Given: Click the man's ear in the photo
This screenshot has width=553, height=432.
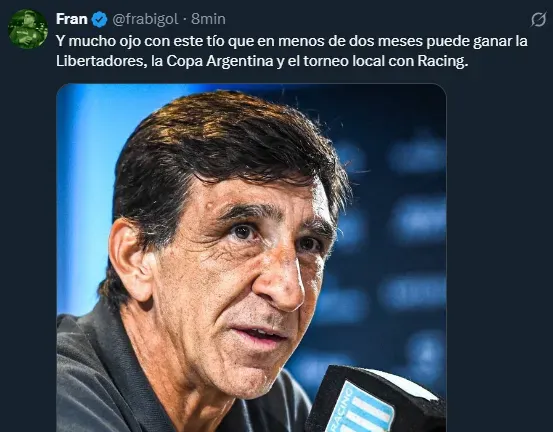Looking at the screenshot, I should tap(131, 259).
